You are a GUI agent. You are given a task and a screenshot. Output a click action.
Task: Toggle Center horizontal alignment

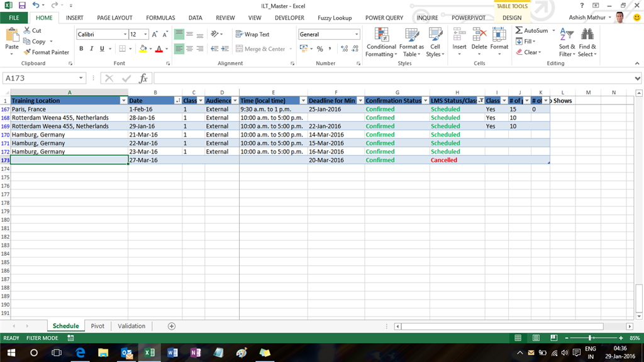(x=189, y=48)
